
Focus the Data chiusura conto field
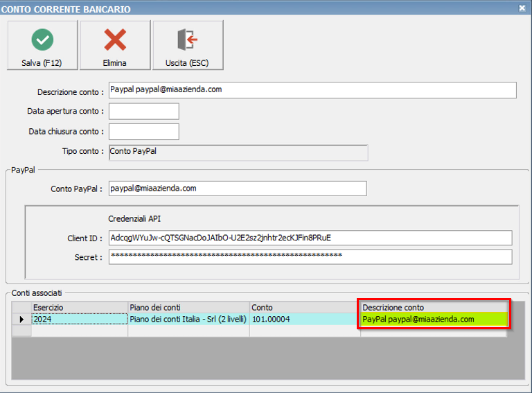pyautogui.click(x=144, y=132)
